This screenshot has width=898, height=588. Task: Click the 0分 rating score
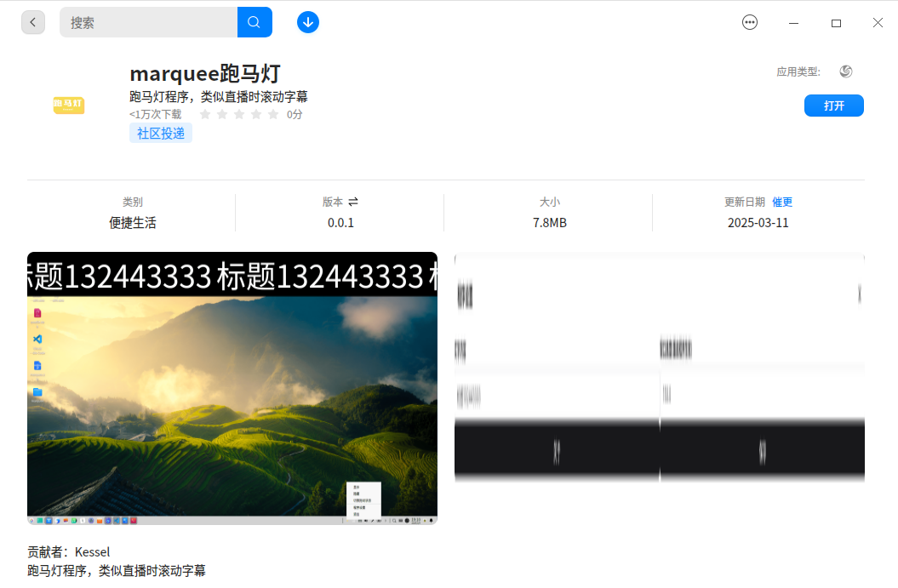coord(295,115)
